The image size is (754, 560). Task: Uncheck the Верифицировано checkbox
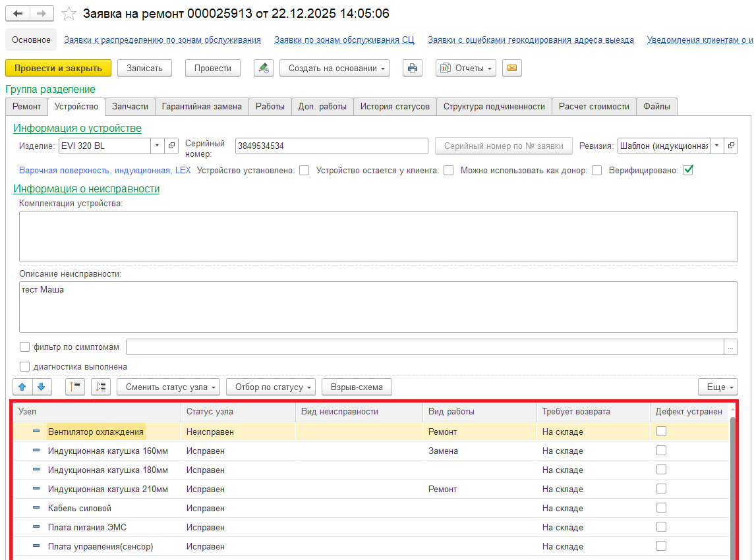tap(688, 170)
